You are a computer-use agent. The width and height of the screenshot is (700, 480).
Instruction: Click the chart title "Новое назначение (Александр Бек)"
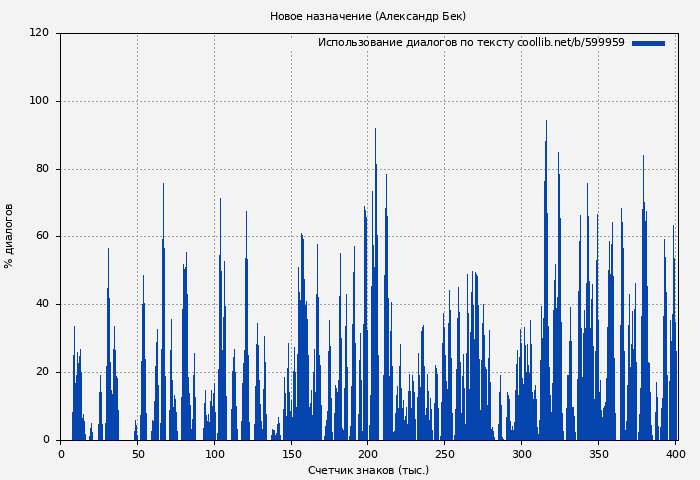click(368, 17)
